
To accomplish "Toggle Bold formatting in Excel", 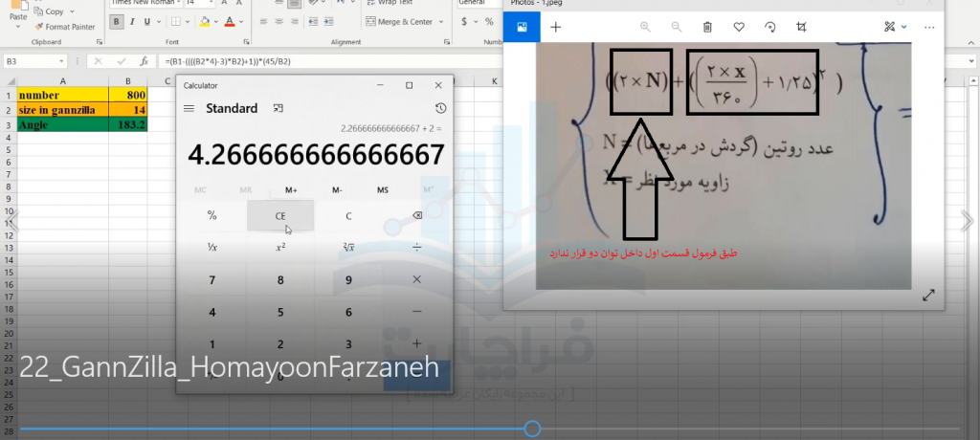I will point(116,22).
